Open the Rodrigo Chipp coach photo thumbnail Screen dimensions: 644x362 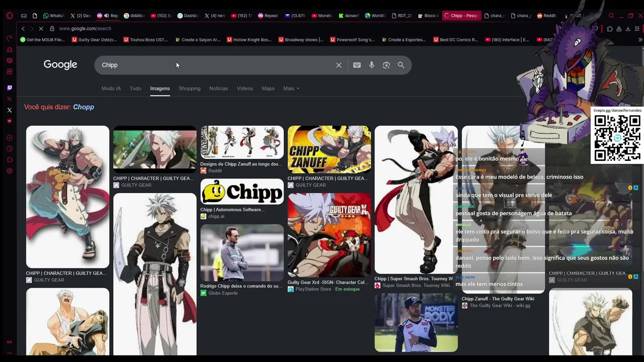click(x=242, y=253)
